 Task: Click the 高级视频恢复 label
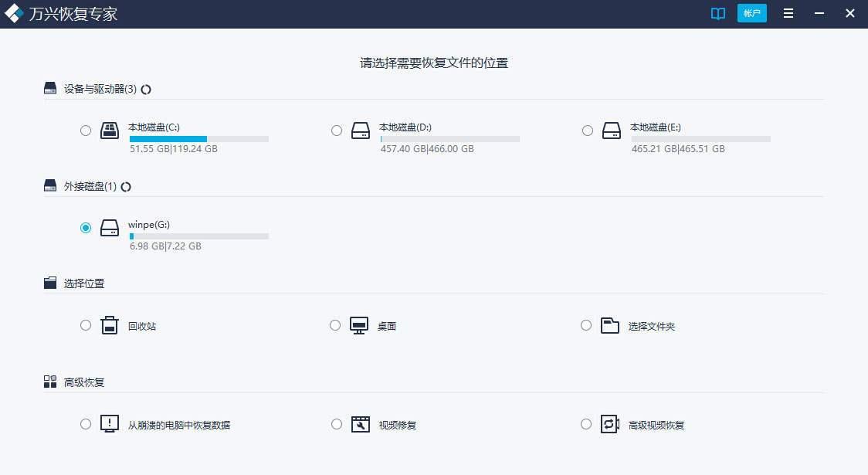click(656, 425)
